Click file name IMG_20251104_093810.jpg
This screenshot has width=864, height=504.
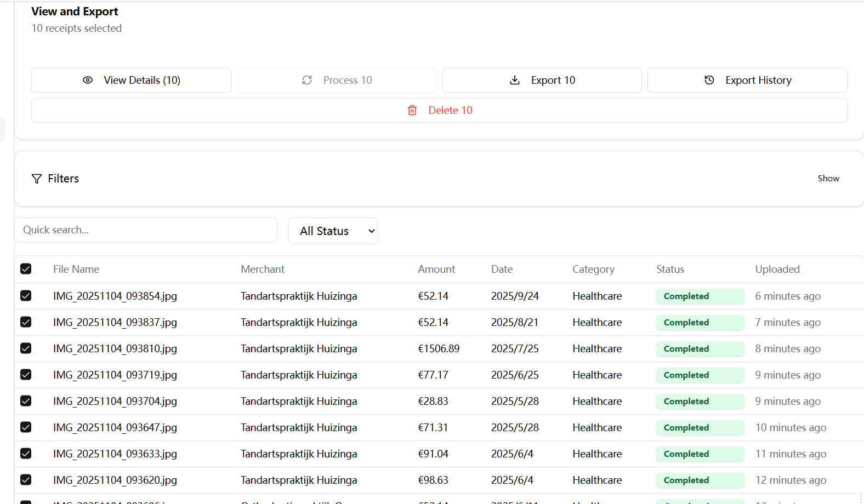(115, 348)
